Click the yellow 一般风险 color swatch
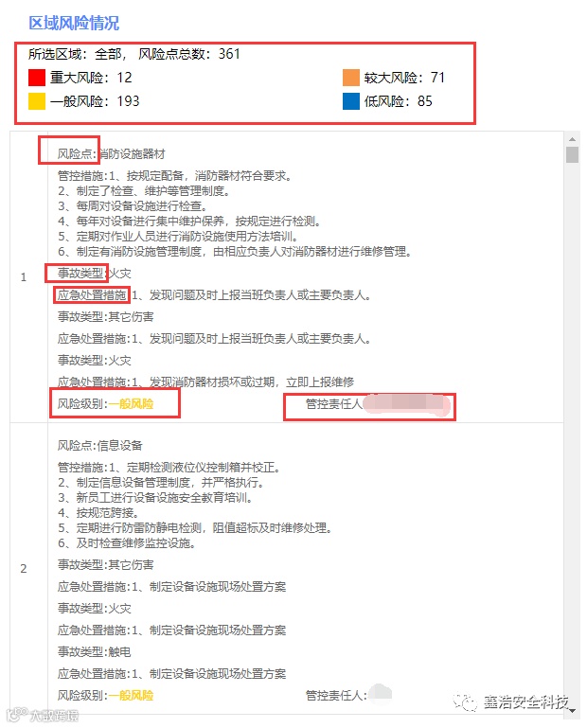 [x=37, y=101]
